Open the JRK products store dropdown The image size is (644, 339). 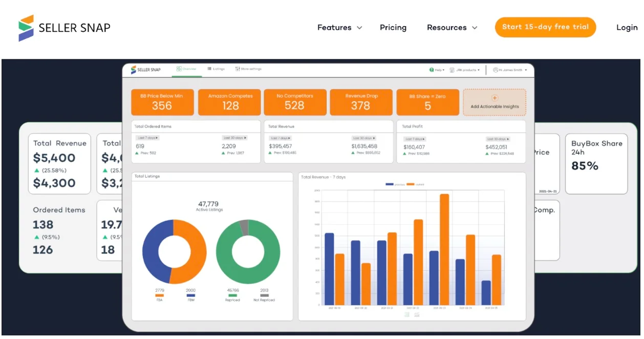tap(465, 70)
